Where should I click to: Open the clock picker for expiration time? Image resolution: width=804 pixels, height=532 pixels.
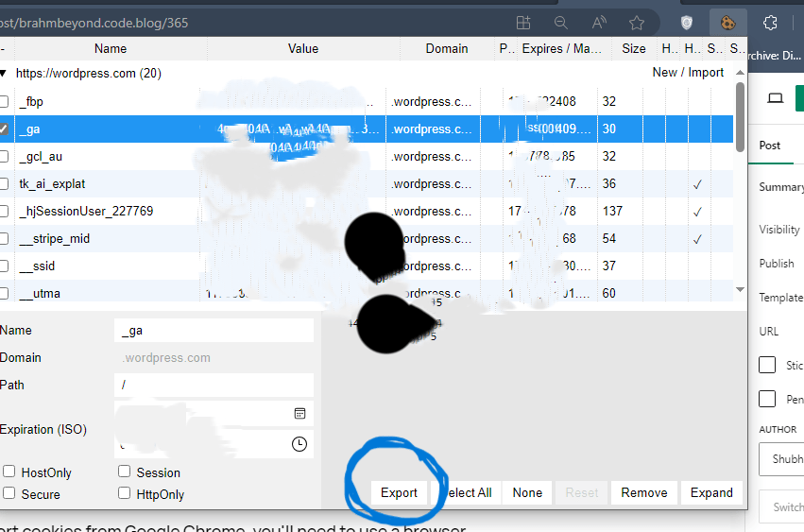(299, 443)
